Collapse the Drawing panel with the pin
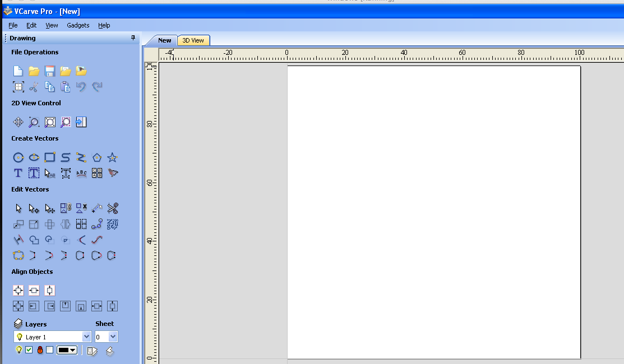The image size is (624, 364). 133,38
